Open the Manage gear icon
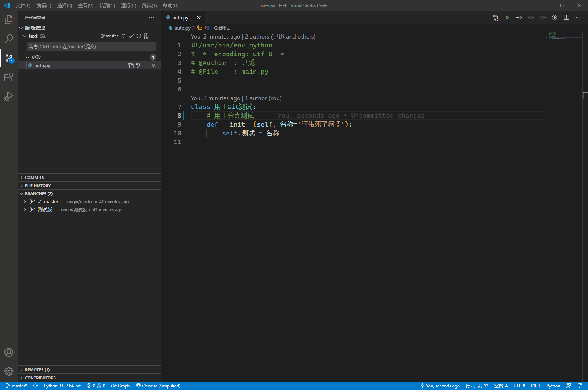Viewport: 588px width, 390px height. pyautogui.click(x=9, y=371)
